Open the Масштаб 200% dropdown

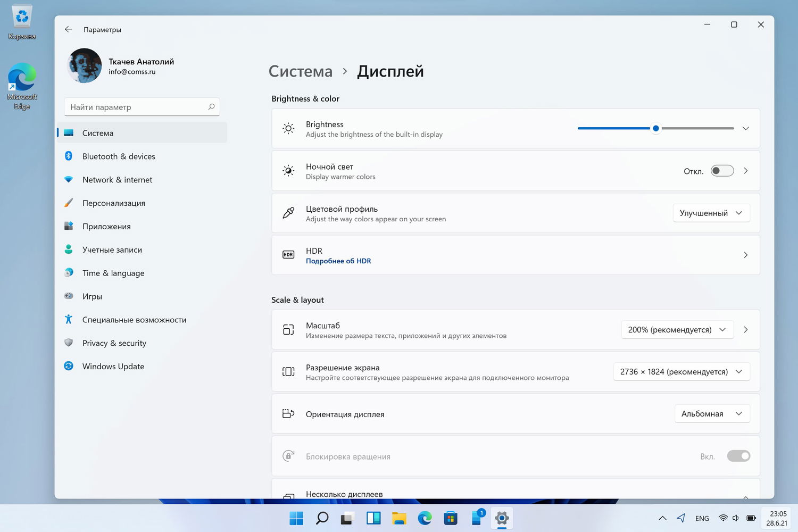click(677, 329)
